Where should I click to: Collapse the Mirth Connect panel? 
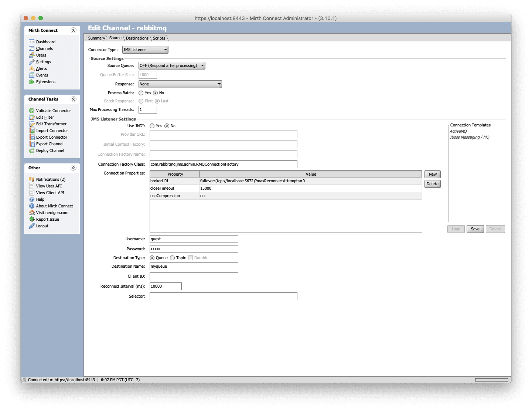(x=73, y=30)
